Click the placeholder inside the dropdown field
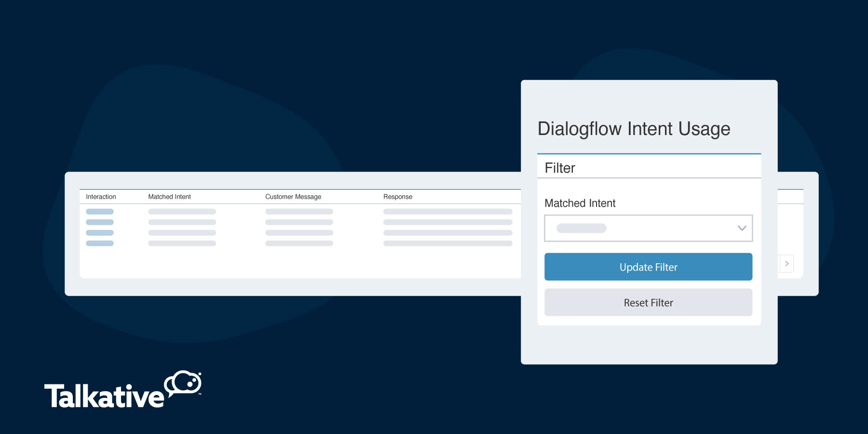 pos(582,227)
